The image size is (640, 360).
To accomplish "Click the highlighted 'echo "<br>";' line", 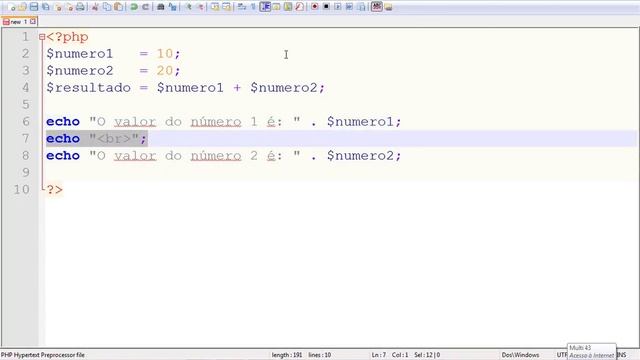I will click(x=96, y=139).
